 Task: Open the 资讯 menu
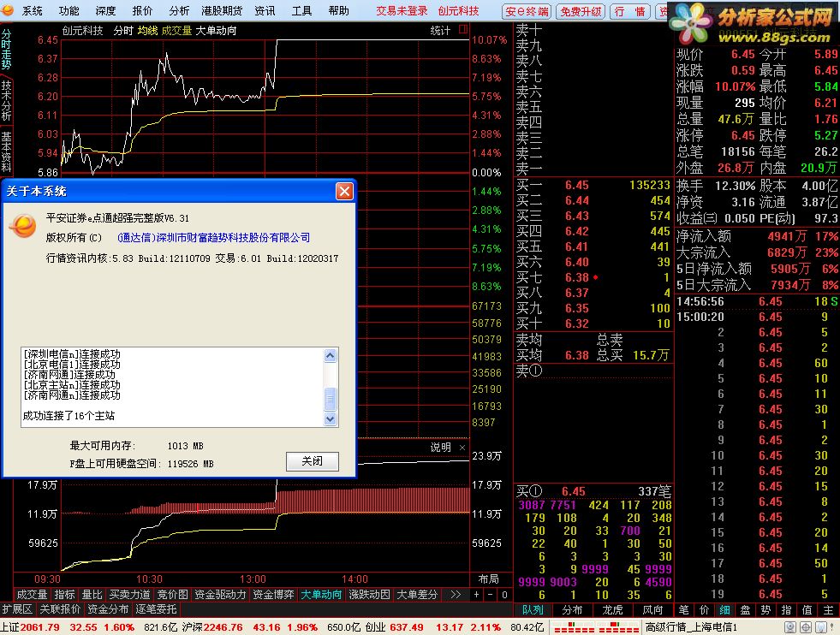pyautogui.click(x=265, y=11)
